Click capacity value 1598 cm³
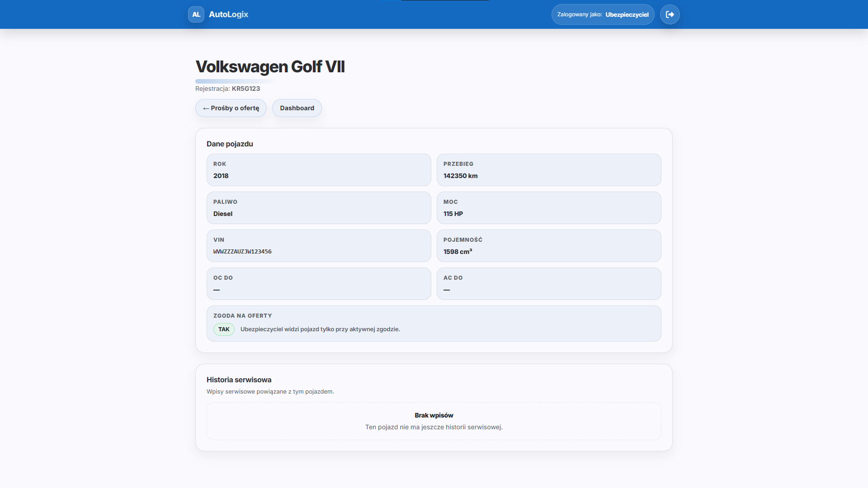The height and width of the screenshot is (488, 868). (x=458, y=252)
